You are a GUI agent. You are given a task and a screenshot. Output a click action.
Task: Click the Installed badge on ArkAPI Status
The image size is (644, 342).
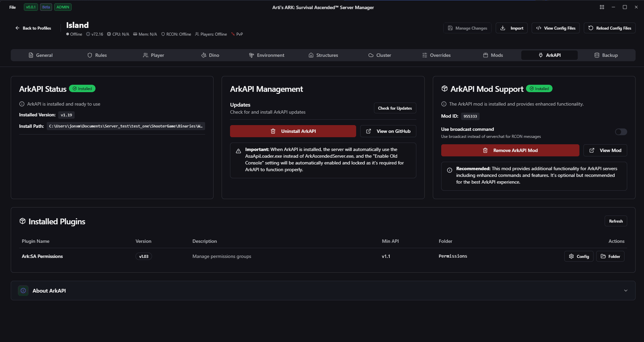click(x=82, y=88)
